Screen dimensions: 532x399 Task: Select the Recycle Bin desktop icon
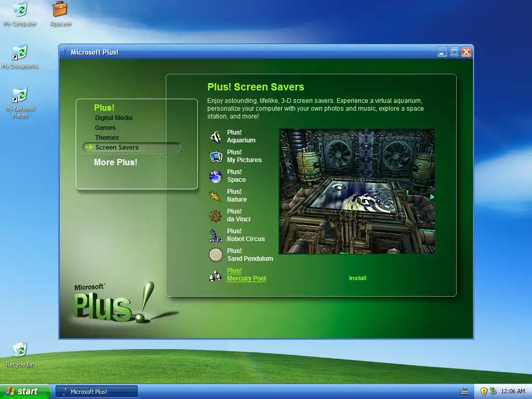click(x=20, y=355)
